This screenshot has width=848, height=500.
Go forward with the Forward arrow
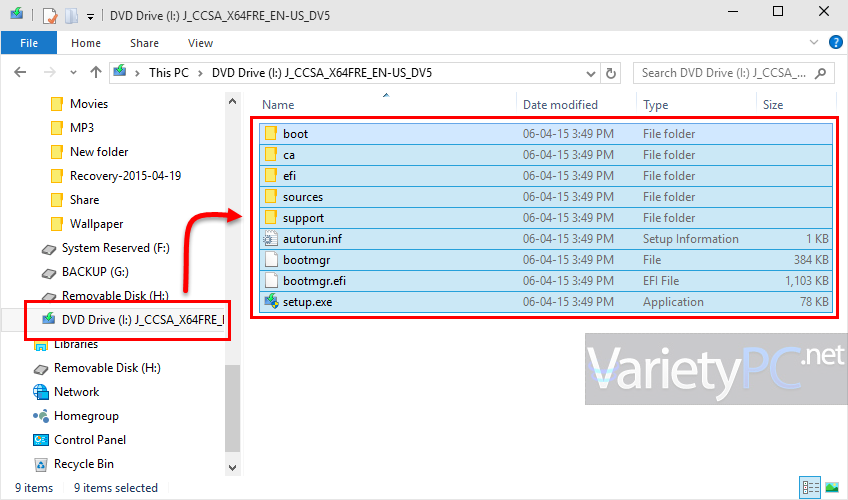(49, 72)
